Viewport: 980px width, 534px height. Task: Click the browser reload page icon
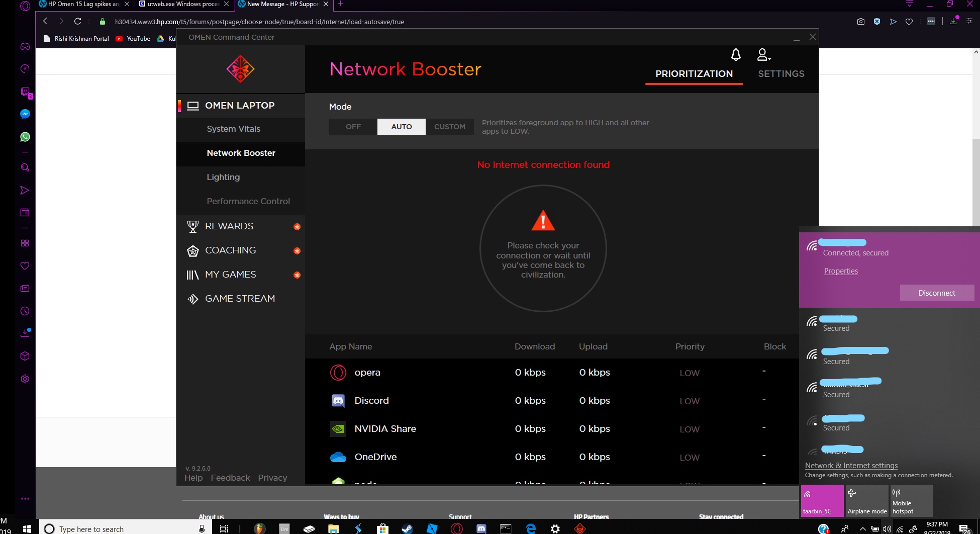tap(77, 21)
